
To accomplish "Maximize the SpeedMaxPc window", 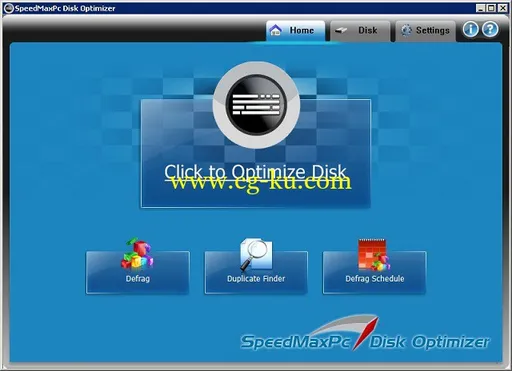I will point(491,8).
